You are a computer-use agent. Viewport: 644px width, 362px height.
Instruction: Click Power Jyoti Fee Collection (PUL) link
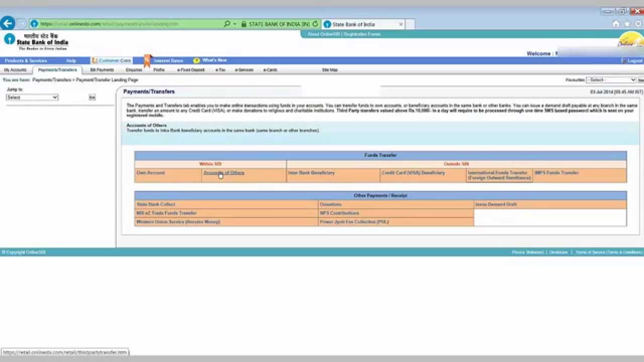(x=354, y=222)
